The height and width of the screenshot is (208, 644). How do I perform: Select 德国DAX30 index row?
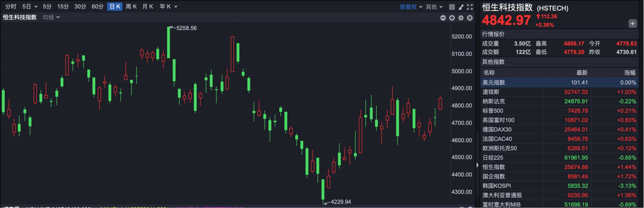click(x=559, y=129)
